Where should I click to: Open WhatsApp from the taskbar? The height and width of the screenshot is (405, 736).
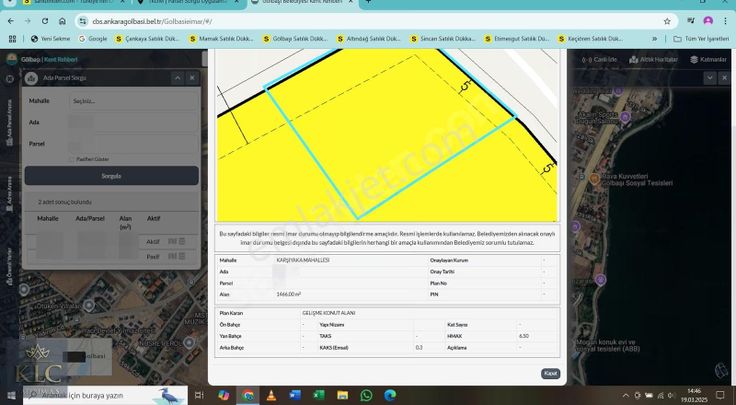pos(367,396)
